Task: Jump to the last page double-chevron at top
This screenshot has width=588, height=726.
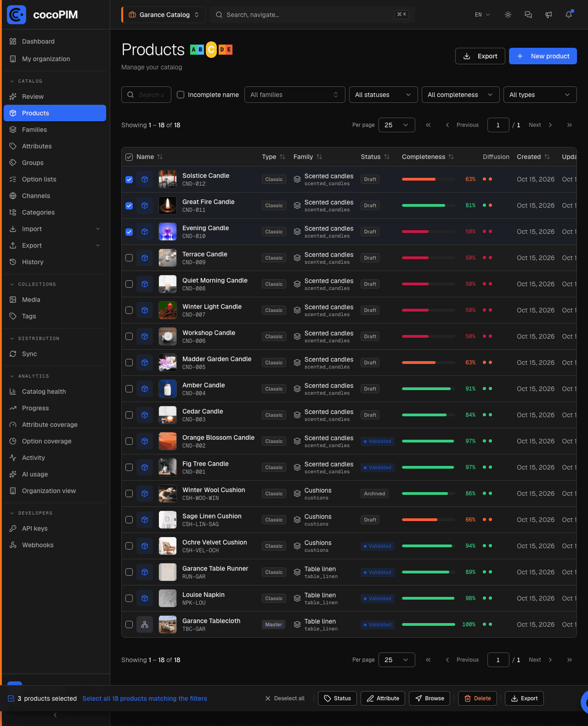Action: click(570, 125)
